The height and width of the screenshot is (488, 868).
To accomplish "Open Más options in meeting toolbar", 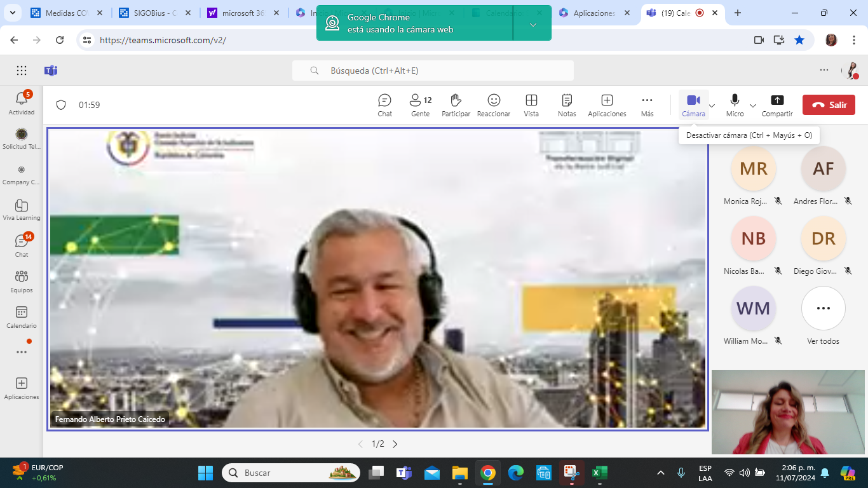I will pos(647,105).
